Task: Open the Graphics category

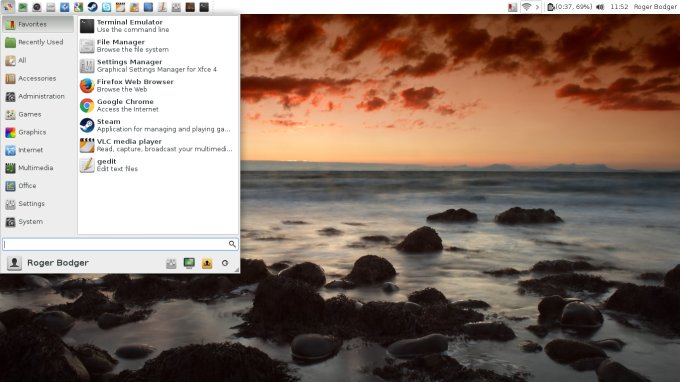Action: pyautogui.click(x=39, y=132)
